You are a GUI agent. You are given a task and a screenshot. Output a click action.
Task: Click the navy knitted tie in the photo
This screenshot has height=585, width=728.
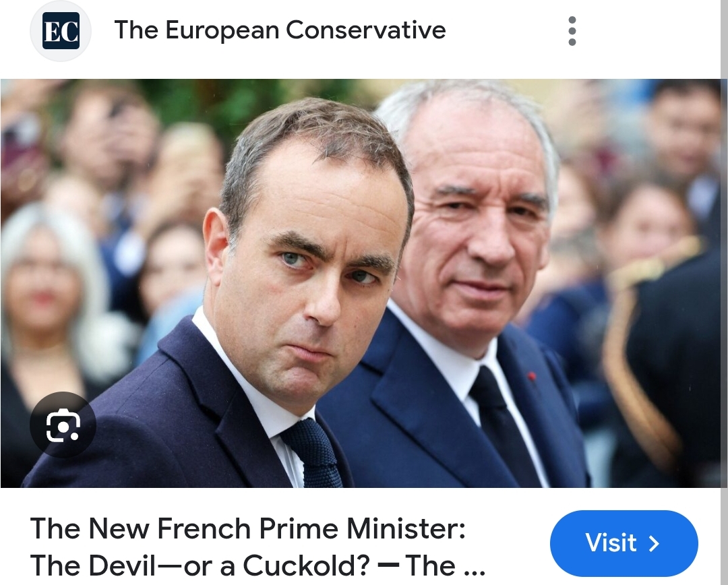tap(313, 453)
